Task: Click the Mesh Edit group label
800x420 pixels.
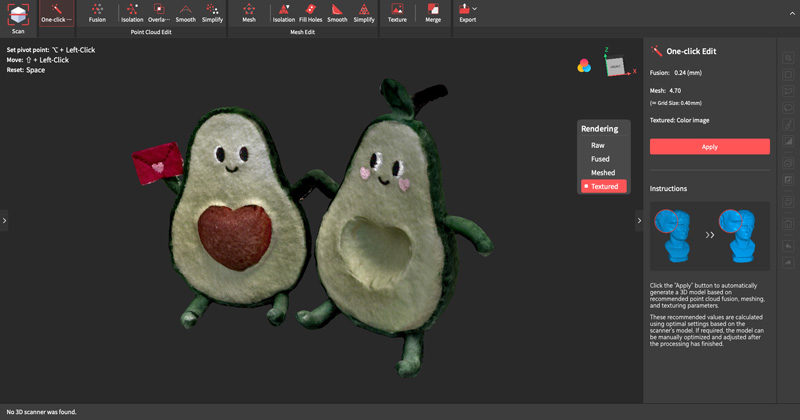Action: 303,32
